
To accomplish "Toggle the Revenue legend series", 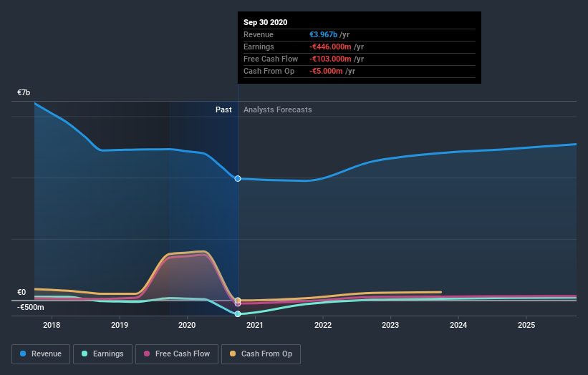I will point(41,354).
